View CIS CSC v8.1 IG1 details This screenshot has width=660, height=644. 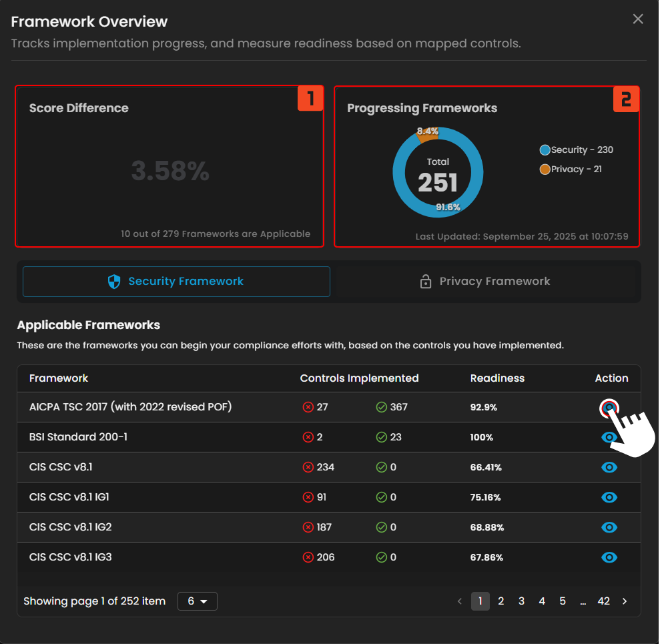point(609,497)
